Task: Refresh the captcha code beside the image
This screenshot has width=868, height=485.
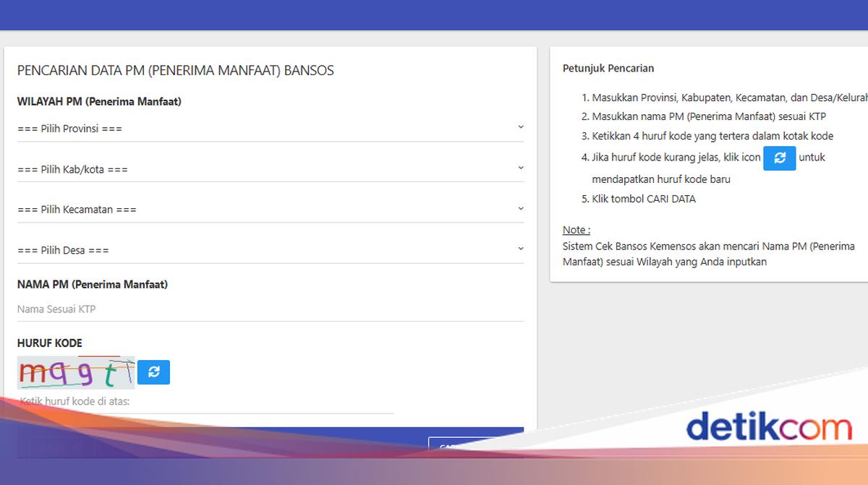Action: (153, 372)
